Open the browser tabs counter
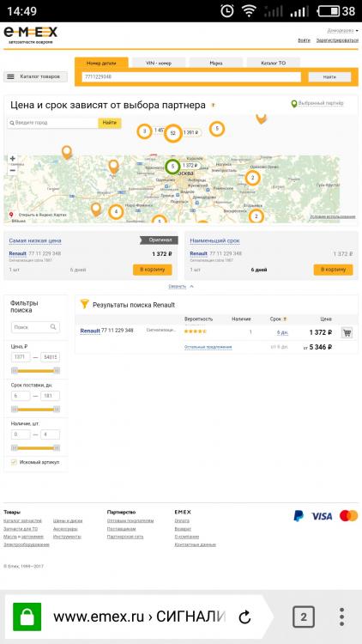Image resolution: width=362 pixels, height=644 pixels. tap(304, 617)
